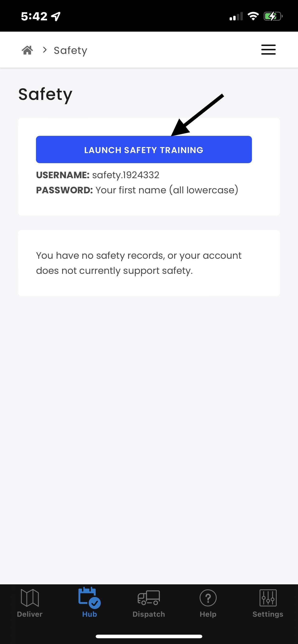Switch to the Settings tab label
This screenshot has width=298, height=644.
point(268,614)
